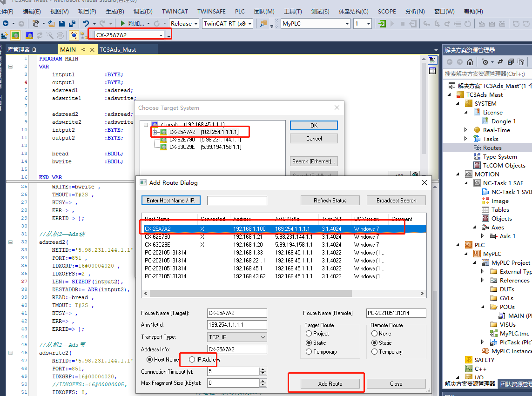Click the AmsNetId input field
The width and height of the screenshot is (532, 396).
tap(237, 325)
